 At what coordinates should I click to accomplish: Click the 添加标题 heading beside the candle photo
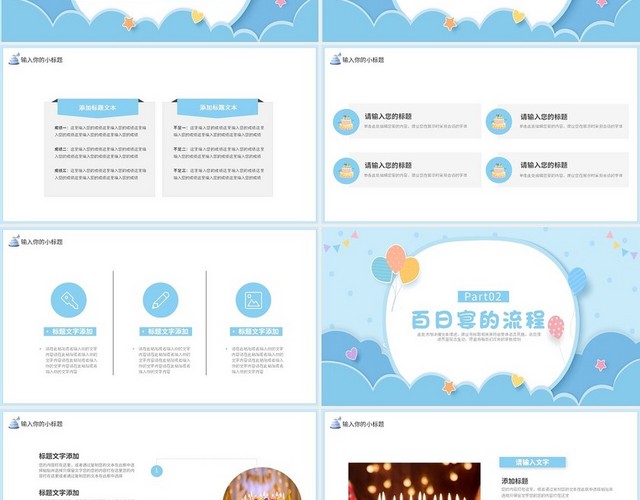click(x=514, y=481)
